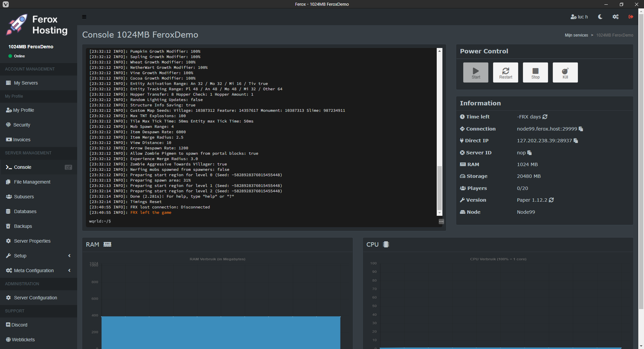Click the 127.202.238.39:28937 value
The width and height of the screenshot is (644, 349).
tap(544, 141)
